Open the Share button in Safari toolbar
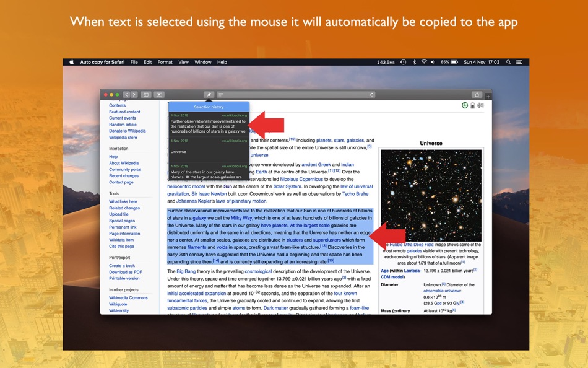This screenshot has width=588, height=368. (477, 95)
